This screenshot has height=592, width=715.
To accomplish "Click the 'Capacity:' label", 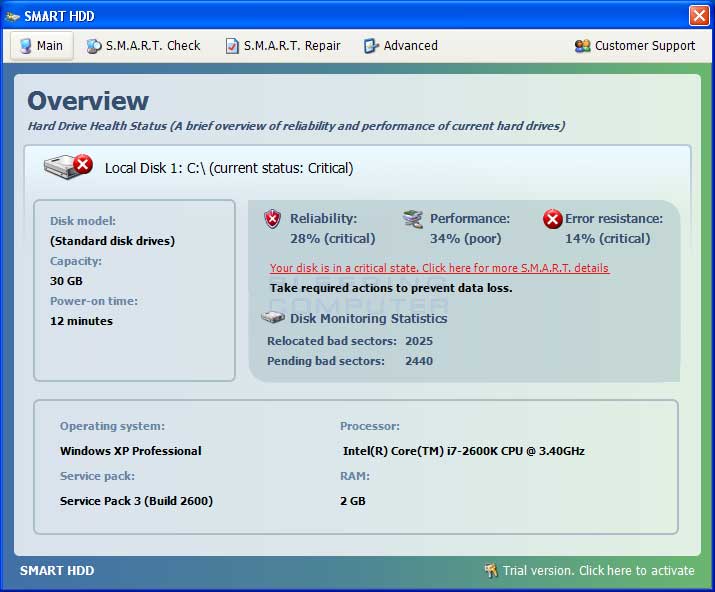I will [x=76, y=261].
